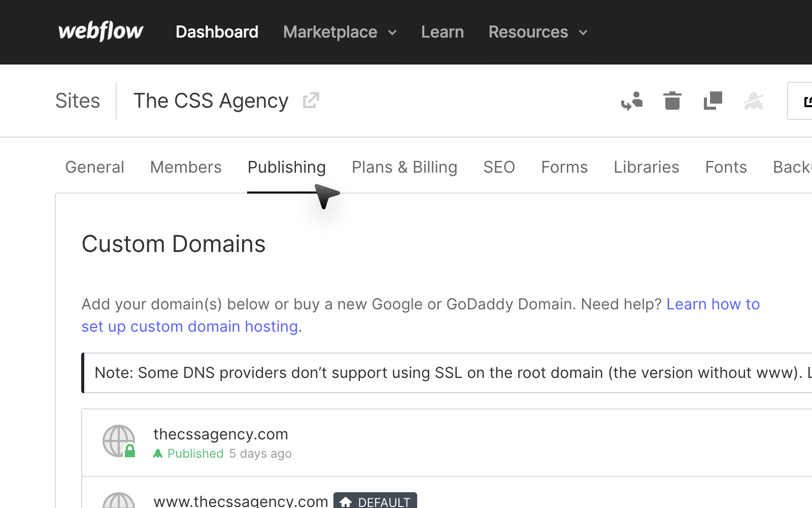This screenshot has width=812, height=508.
Task: Switch to the General tab
Action: (x=95, y=167)
